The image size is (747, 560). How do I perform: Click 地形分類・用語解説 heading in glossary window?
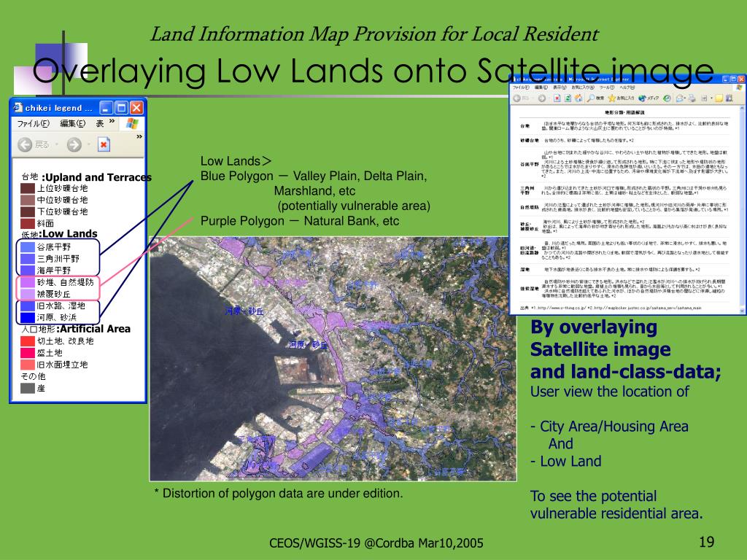point(624,113)
